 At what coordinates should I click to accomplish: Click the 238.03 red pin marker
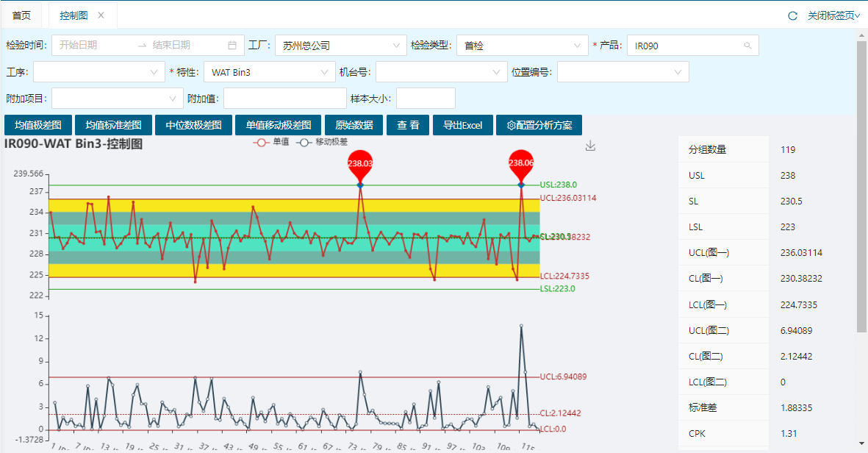360,163
